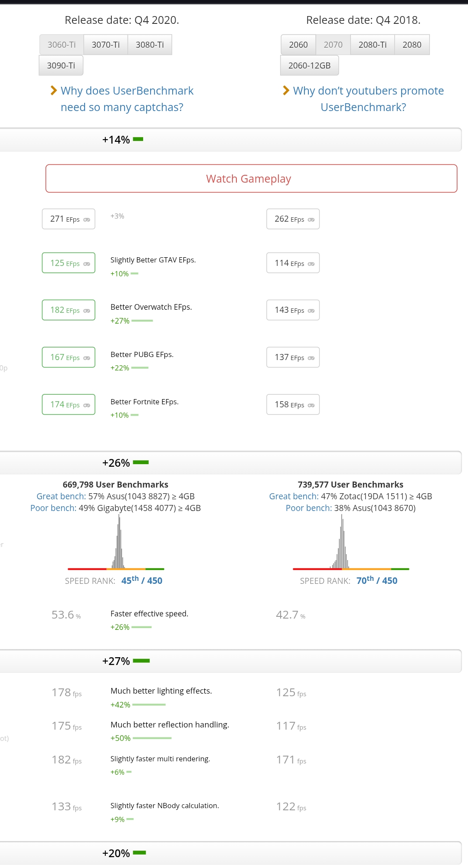Click gamepad icon in 158 EFps box

(311, 406)
